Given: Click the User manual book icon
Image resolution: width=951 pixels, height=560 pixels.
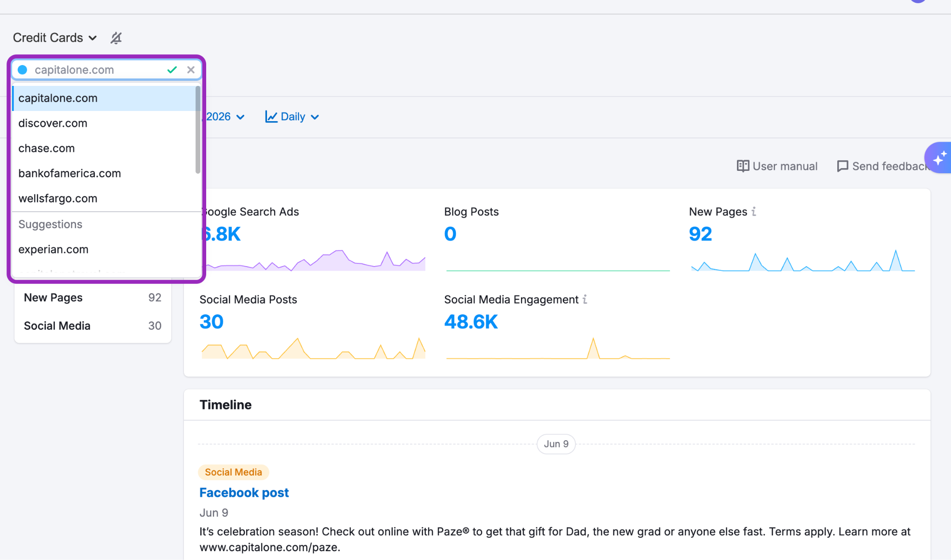Looking at the screenshot, I should coord(743,166).
